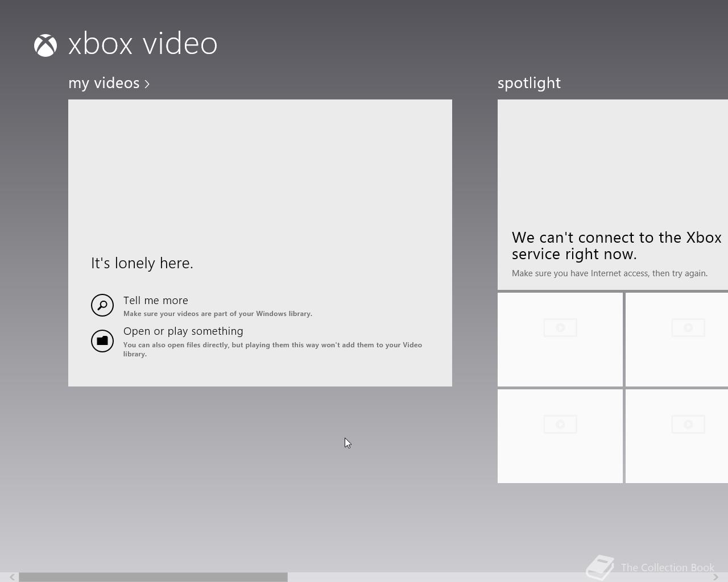The height and width of the screenshot is (582, 728).
Task: Click the horizontal scrollbar thumb
Action: tap(153, 577)
